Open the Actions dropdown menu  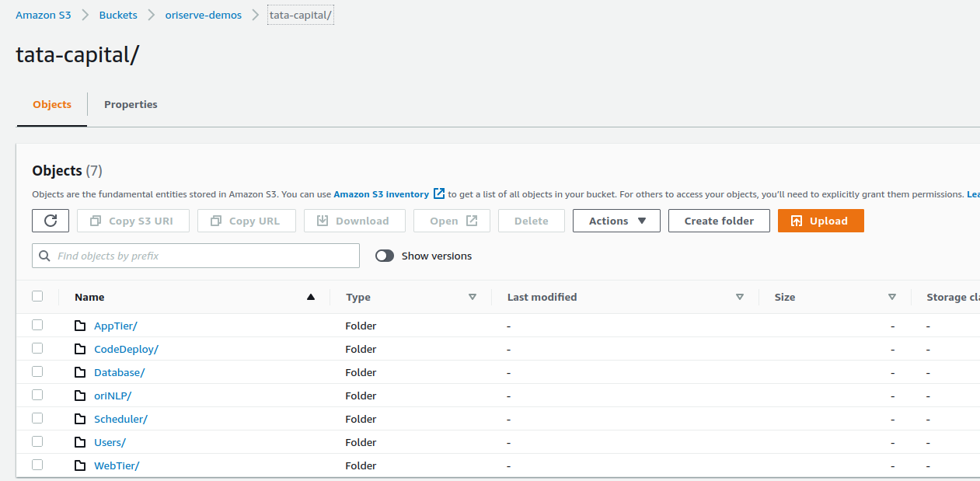point(616,221)
